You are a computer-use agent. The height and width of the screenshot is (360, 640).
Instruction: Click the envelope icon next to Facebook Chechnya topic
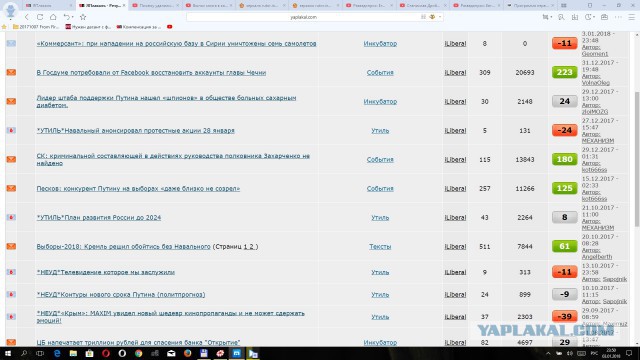click(x=11, y=72)
